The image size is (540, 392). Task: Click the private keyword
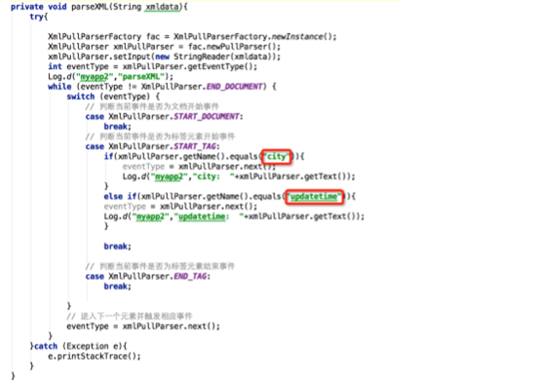[x=27, y=7]
